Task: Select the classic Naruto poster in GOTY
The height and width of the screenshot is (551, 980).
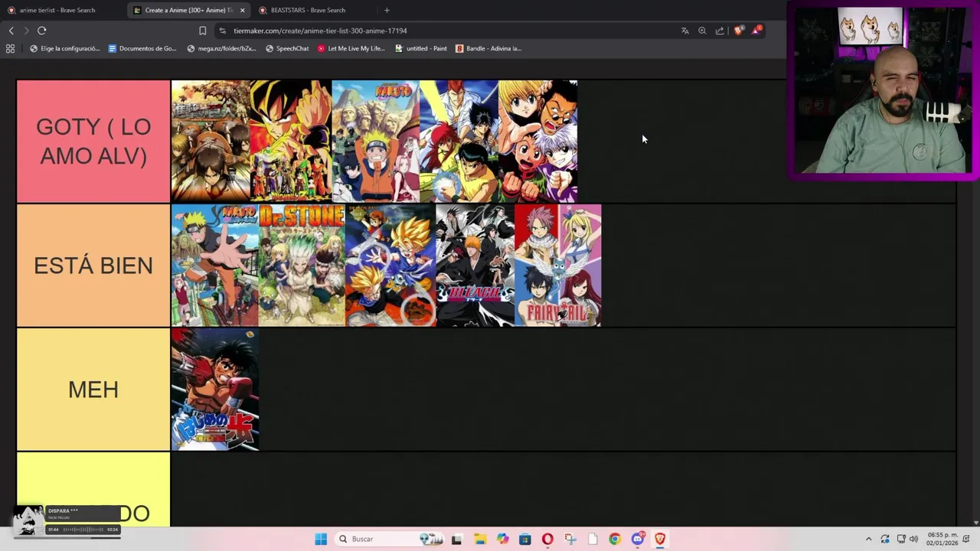Action: [375, 142]
